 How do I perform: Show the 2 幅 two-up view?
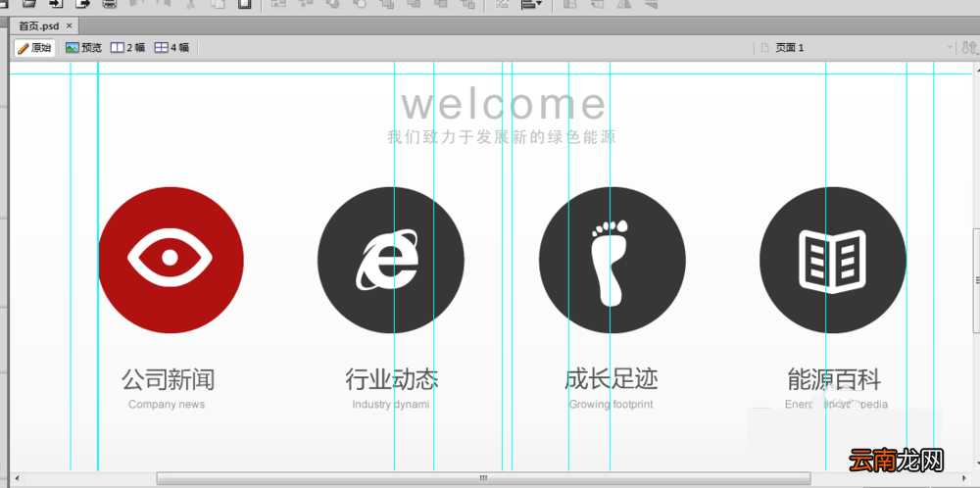click(127, 47)
